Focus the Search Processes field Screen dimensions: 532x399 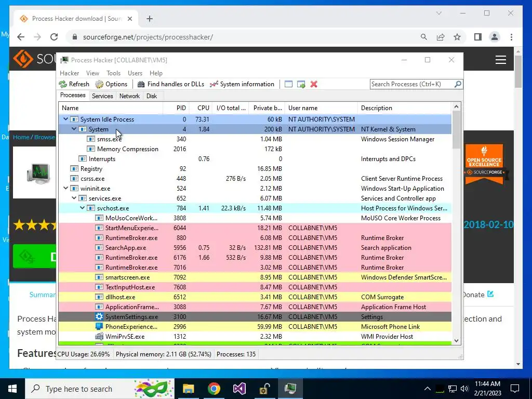pyautogui.click(x=411, y=84)
